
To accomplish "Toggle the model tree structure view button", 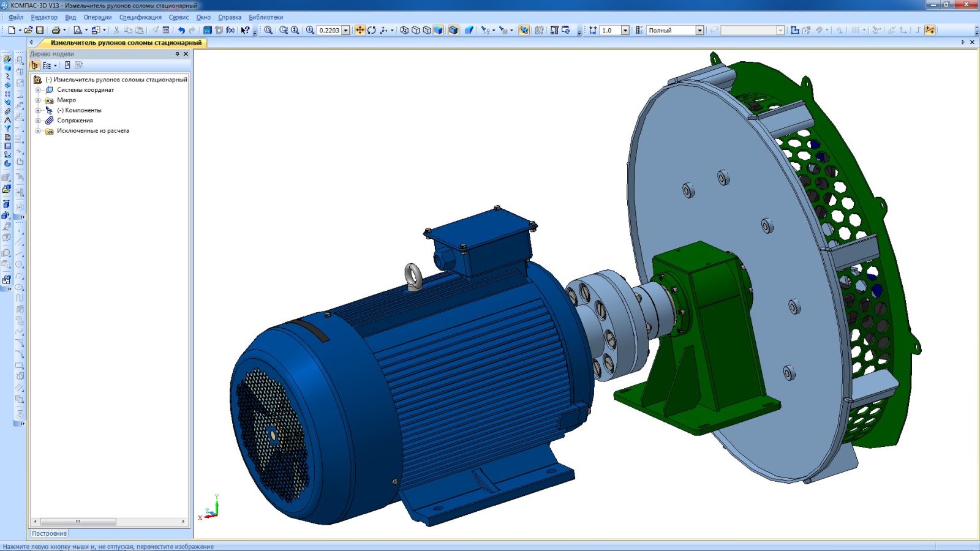I will [35, 66].
